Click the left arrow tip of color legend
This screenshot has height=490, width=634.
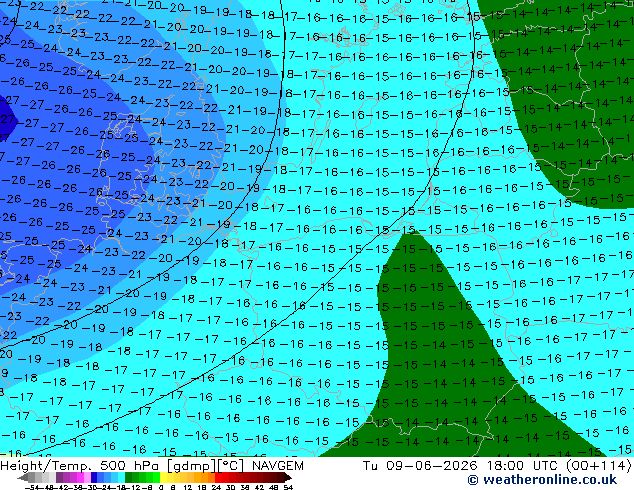click(x=19, y=478)
